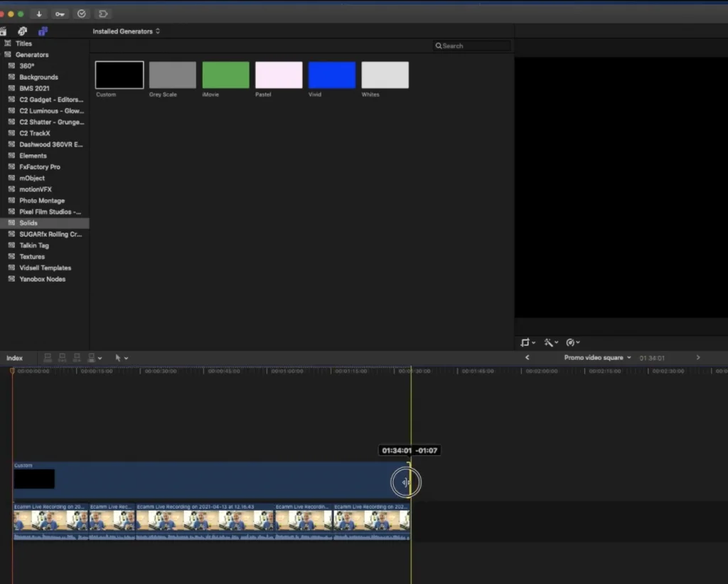Click the Index button
This screenshot has height=584, width=728.
(x=14, y=358)
